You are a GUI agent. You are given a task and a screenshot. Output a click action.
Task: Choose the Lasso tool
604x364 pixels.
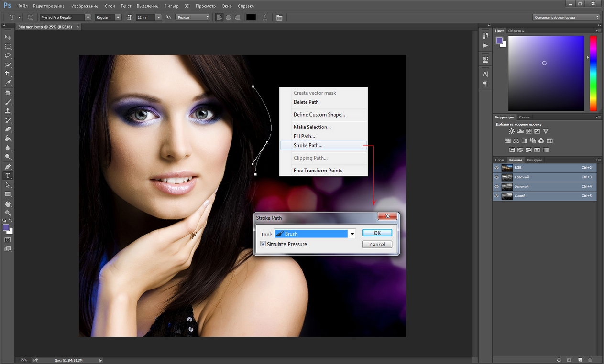tap(8, 55)
